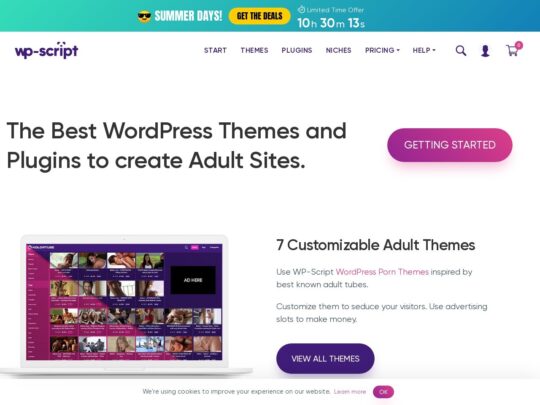Click the SUMMER DAYS! banner text

[x=188, y=16]
